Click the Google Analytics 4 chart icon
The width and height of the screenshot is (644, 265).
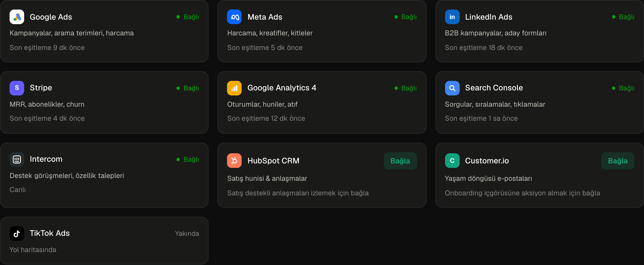[x=234, y=88]
